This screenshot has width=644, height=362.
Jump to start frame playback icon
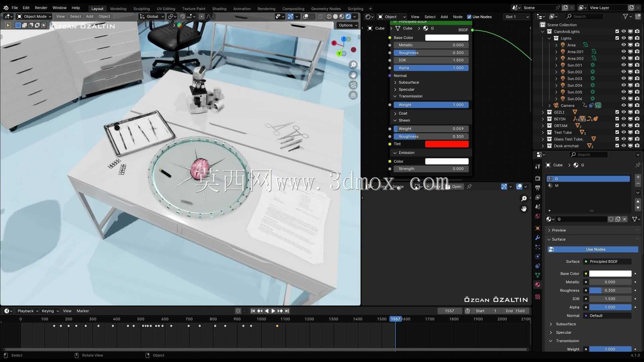(x=253, y=311)
